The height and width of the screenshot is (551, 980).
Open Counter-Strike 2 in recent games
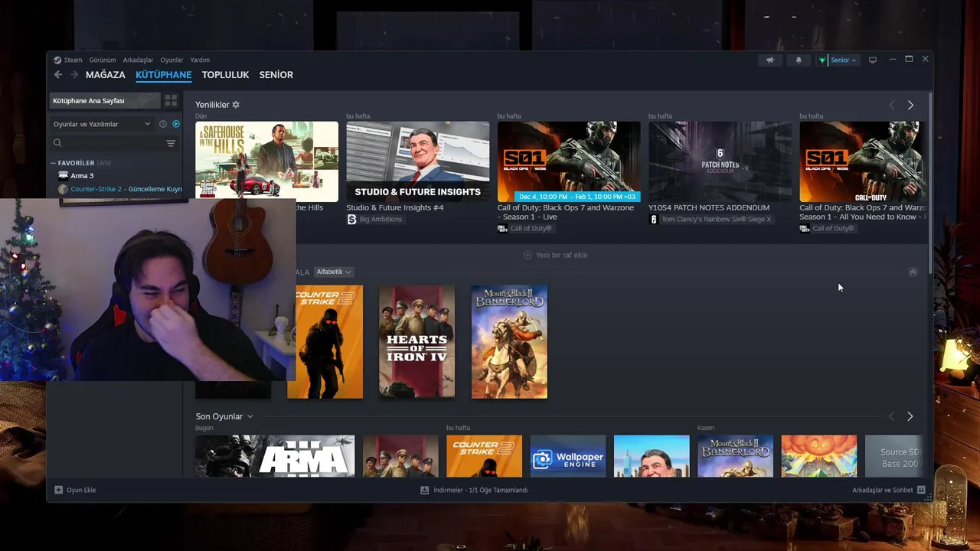(485, 456)
